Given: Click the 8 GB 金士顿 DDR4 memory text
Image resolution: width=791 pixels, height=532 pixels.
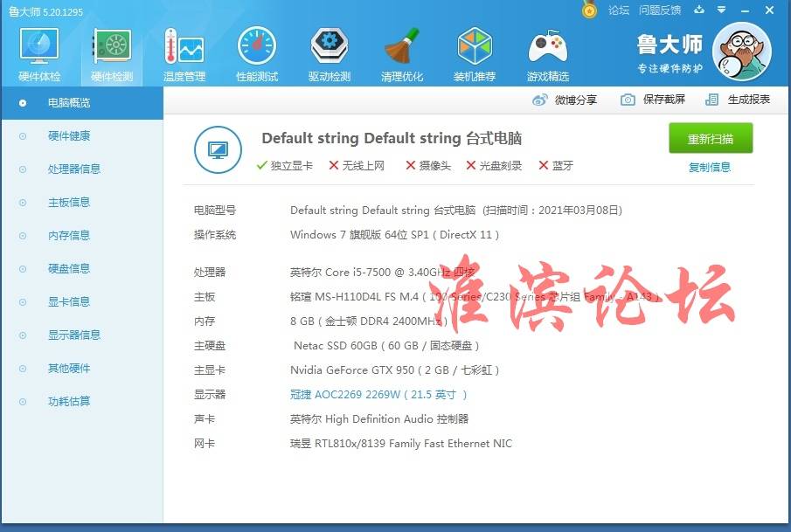Looking at the screenshot, I should pos(369,321).
